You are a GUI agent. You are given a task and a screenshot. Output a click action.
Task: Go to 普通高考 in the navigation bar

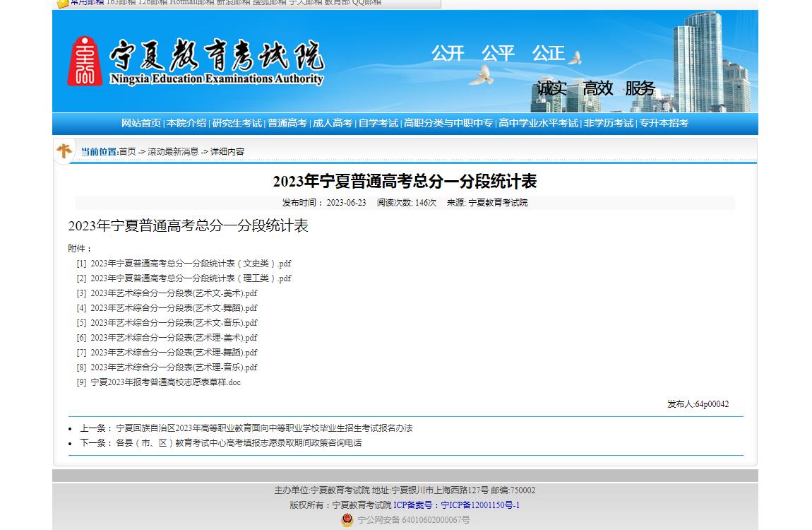pos(287,123)
